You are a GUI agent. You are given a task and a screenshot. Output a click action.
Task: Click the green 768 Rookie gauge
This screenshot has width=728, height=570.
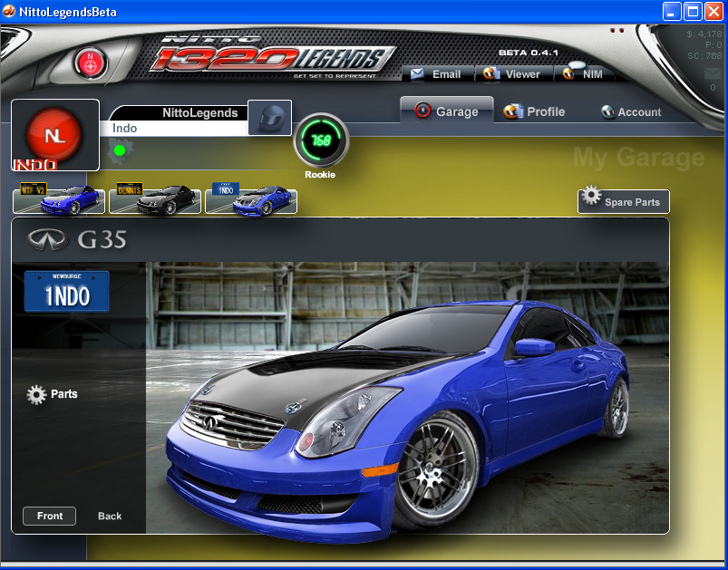coord(320,141)
